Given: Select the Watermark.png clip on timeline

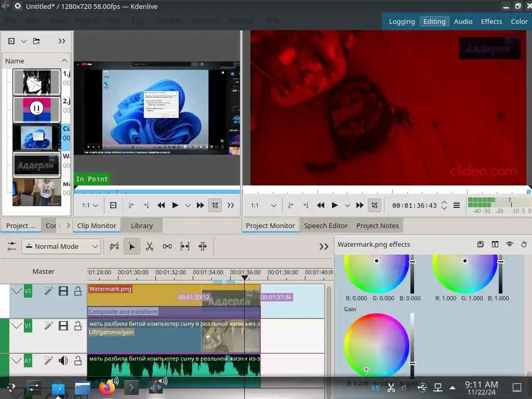Looking at the screenshot, I should pyautogui.click(x=174, y=295).
